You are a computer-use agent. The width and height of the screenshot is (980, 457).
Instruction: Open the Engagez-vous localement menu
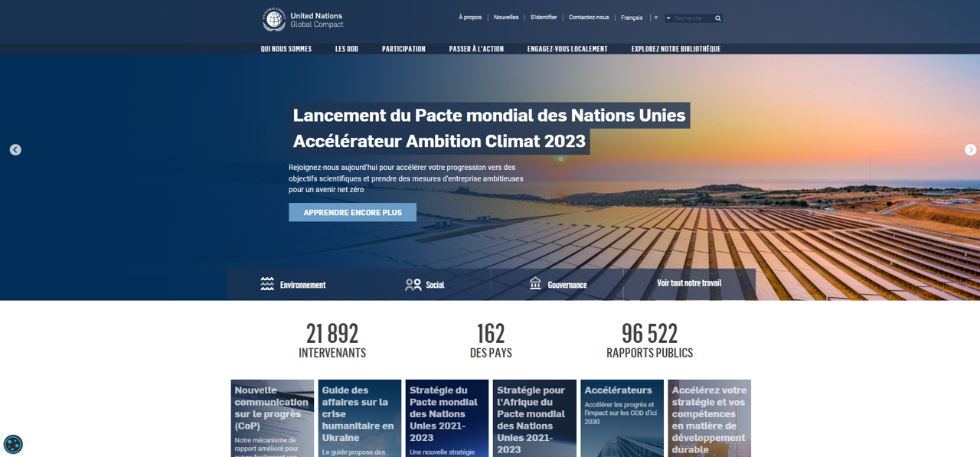tap(567, 49)
